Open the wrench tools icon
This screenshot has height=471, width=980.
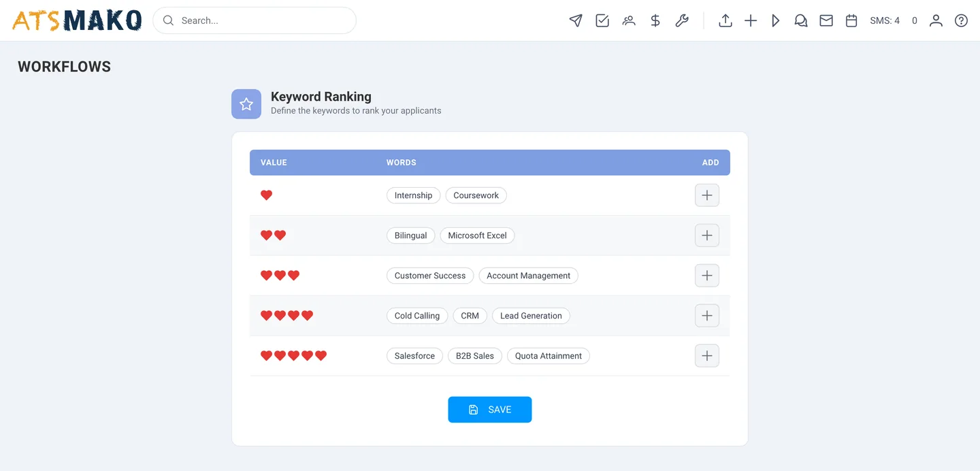coord(682,20)
